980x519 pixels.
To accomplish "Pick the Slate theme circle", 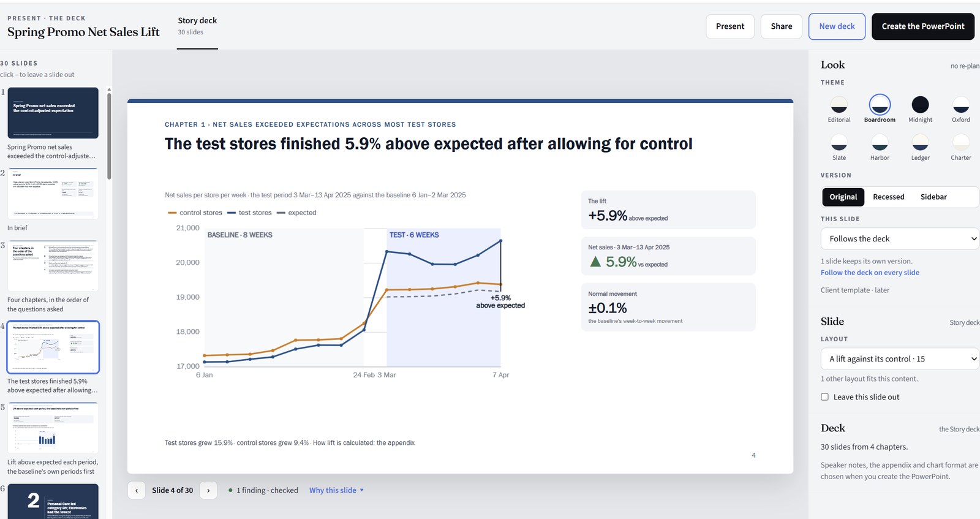I will (839, 143).
